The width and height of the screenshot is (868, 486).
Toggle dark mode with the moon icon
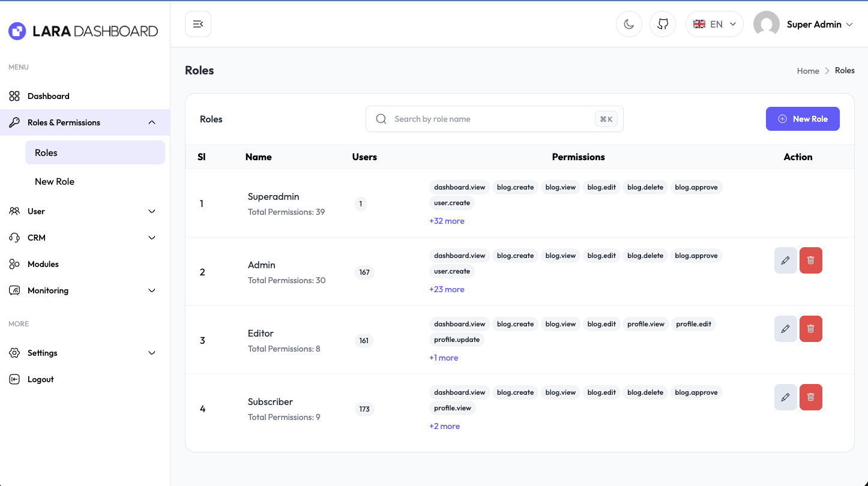pyautogui.click(x=628, y=24)
